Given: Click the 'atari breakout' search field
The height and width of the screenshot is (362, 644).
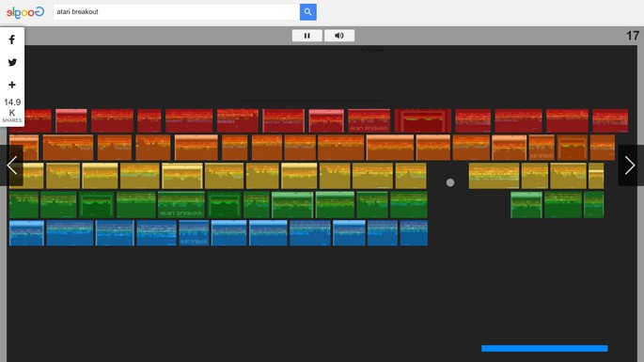Looking at the screenshot, I should pyautogui.click(x=177, y=12).
